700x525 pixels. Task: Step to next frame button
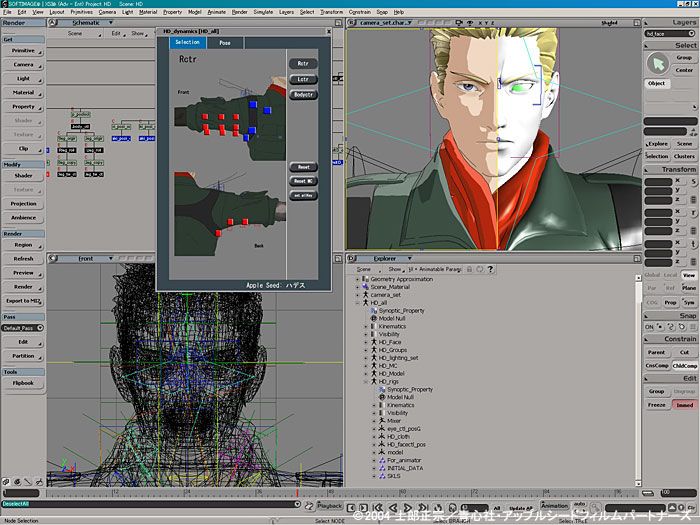pyautogui.click(x=363, y=508)
